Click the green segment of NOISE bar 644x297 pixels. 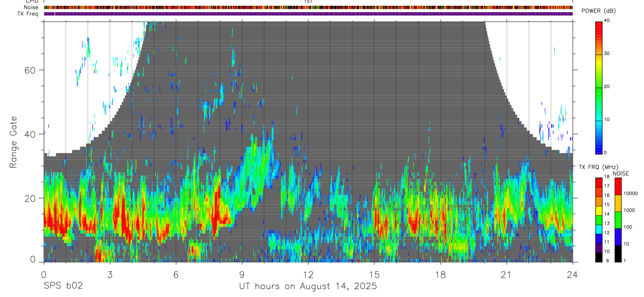click(618, 220)
